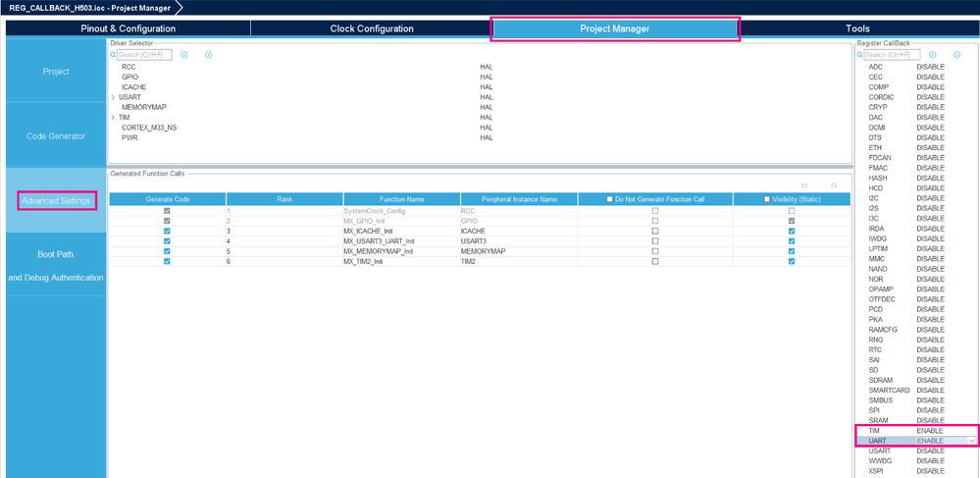The width and height of the screenshot is (980, 478).
Task: Go to previous search result in Register CallBack
Action: [933, 55]
